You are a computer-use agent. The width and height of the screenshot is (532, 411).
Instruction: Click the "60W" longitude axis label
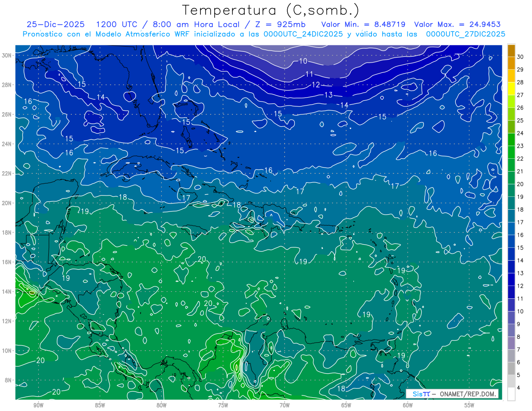408,405
